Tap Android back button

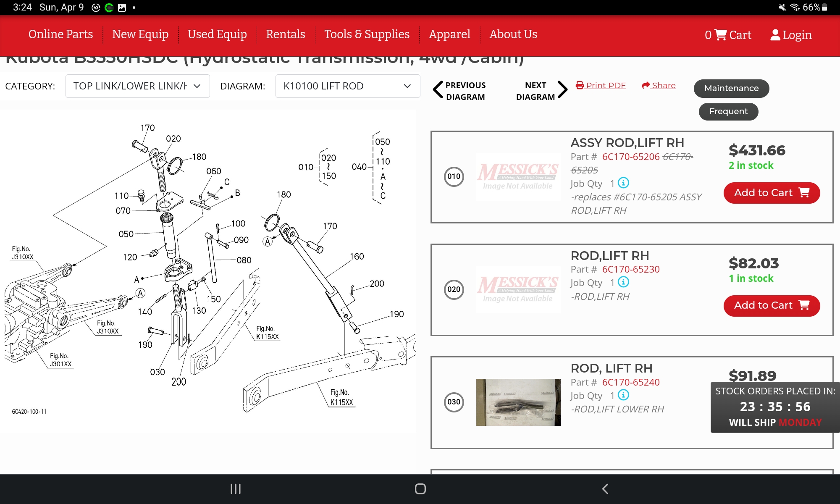tap(605, 489)
